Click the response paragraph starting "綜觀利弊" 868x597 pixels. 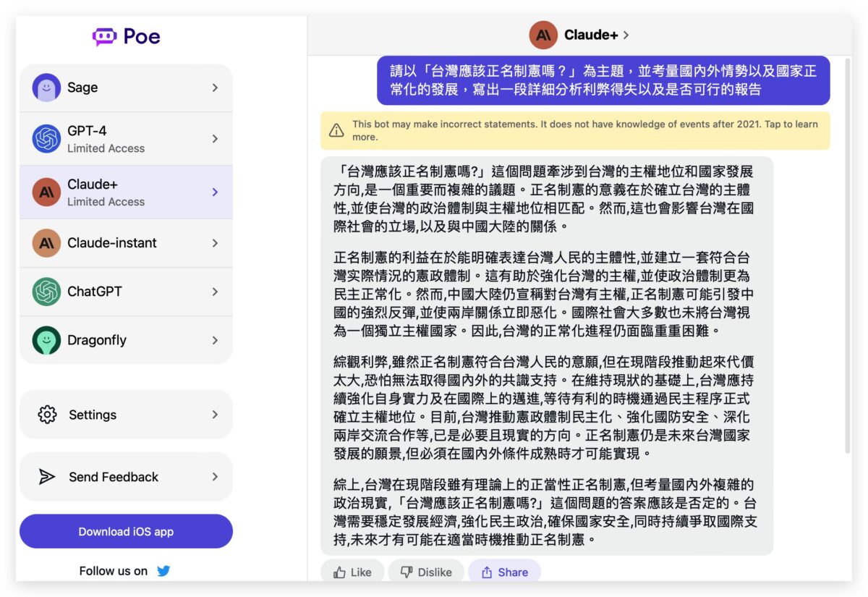(543, 407)
